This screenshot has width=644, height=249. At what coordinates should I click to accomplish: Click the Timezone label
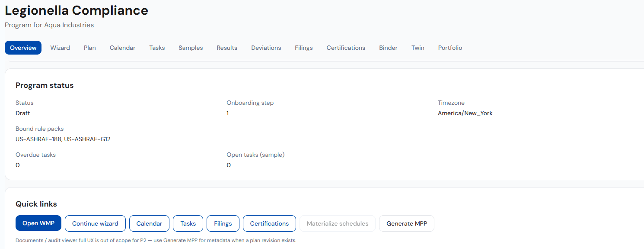coord(451,103)
